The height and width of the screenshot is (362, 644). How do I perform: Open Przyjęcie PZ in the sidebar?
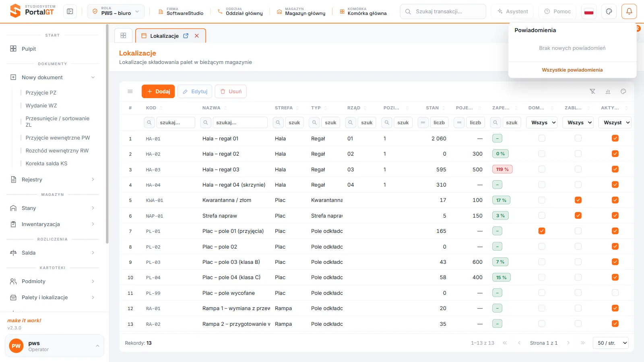[x=41, y=93]
